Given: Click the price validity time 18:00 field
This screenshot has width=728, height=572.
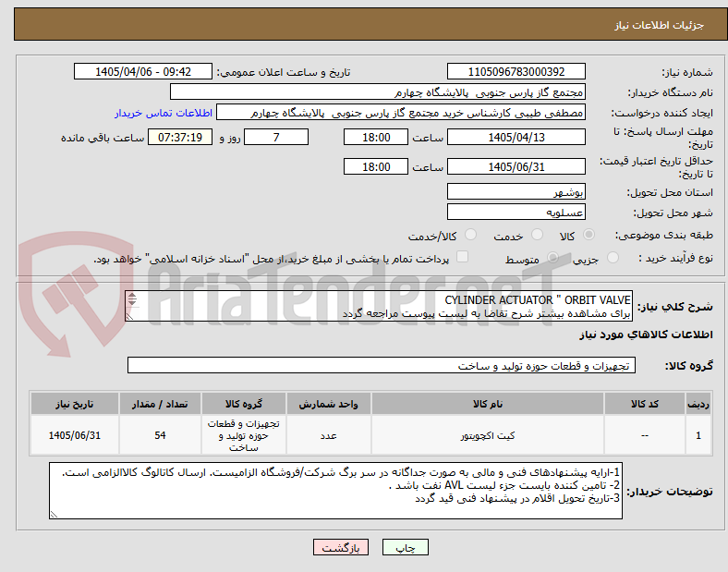Looking at the screenshot, I should click(376, 166).
